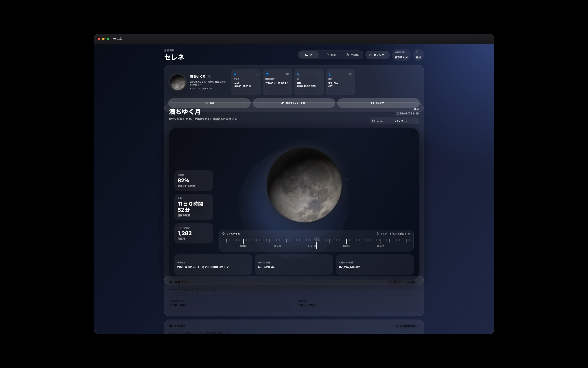Image resolution: width=588 pixels, height=368 pixels.
Task: Click 24日(月) label on timeline
Action: [x=312, y=246]
